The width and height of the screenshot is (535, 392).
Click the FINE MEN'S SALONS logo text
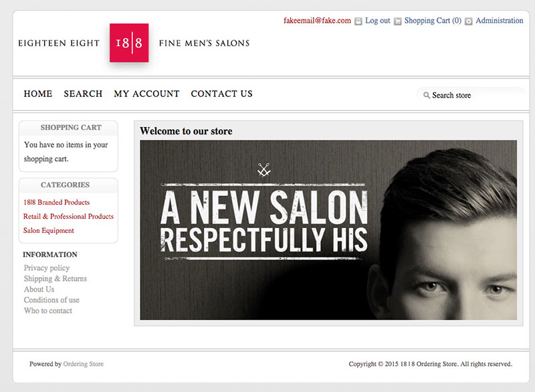click(x=204, y=43)
